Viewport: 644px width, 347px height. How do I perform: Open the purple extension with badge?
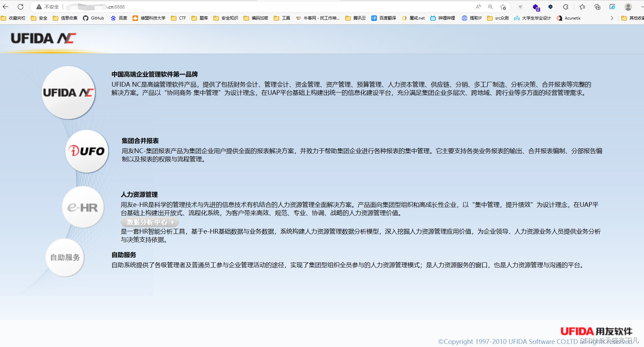pyautogui.click(x=536, y=7)
